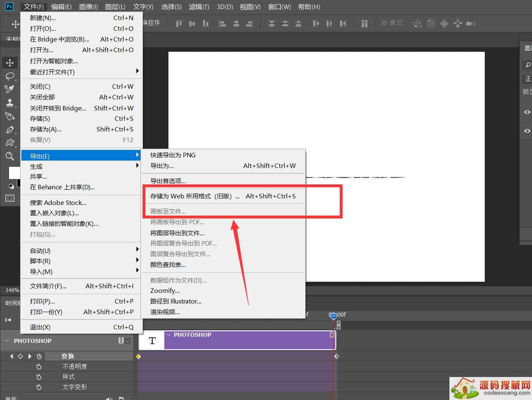Toggle second layer visibility eye
The image size is (532, 400).
pos(527,131)
